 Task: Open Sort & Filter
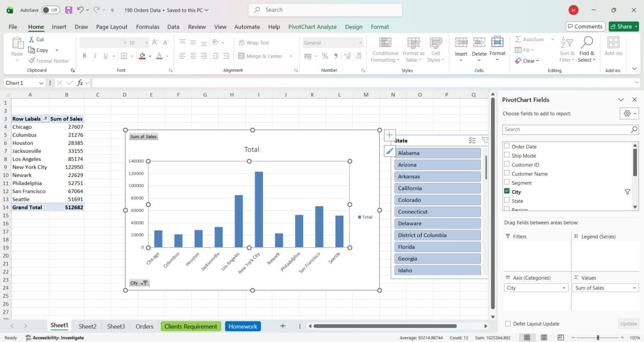tap(567, 50)
